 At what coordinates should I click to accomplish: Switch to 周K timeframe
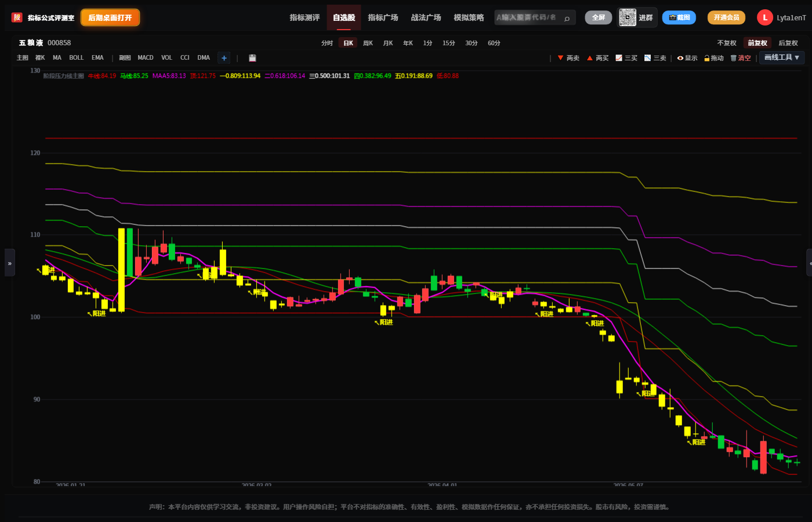tap(368, 43)
